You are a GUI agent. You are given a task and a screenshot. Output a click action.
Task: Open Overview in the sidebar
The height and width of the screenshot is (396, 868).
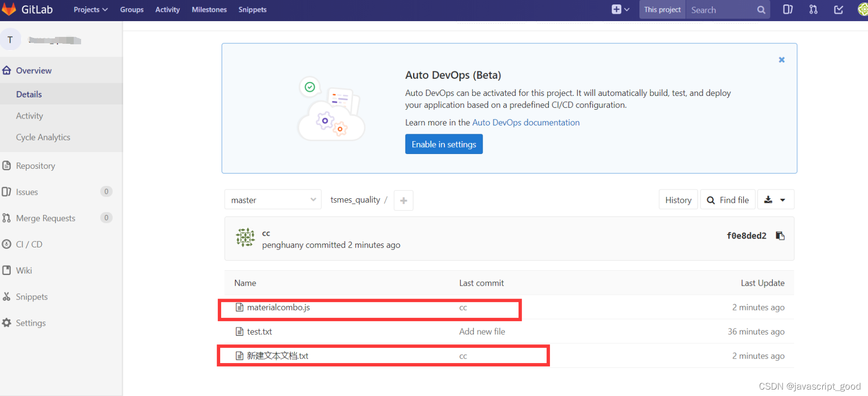[x=33, y=70]
